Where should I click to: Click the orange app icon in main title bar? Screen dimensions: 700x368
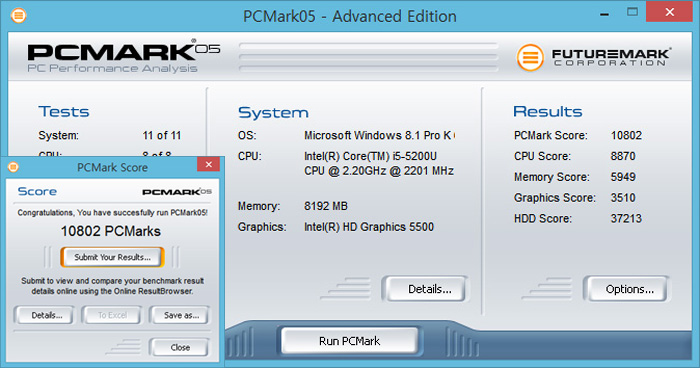[x=18, y=16]
